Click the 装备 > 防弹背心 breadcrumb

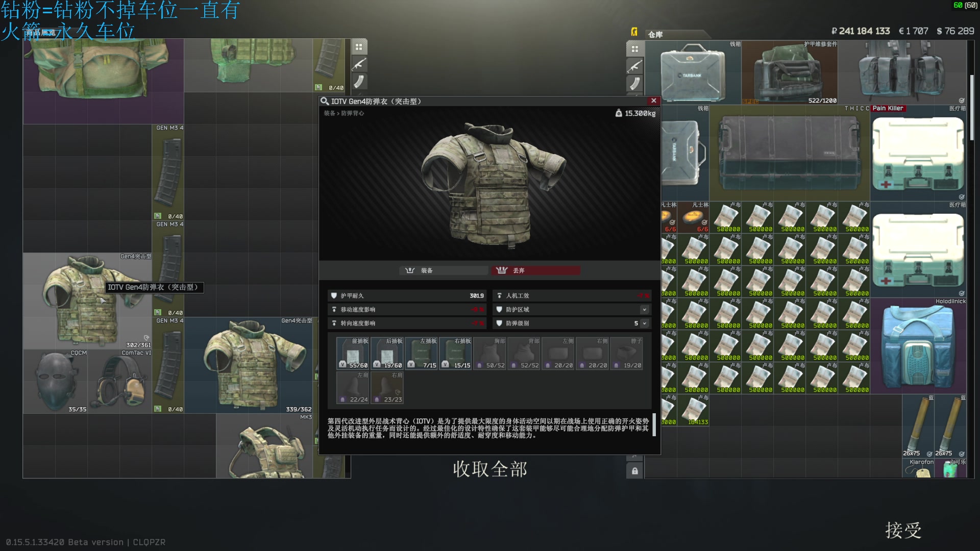click(344, 113)
